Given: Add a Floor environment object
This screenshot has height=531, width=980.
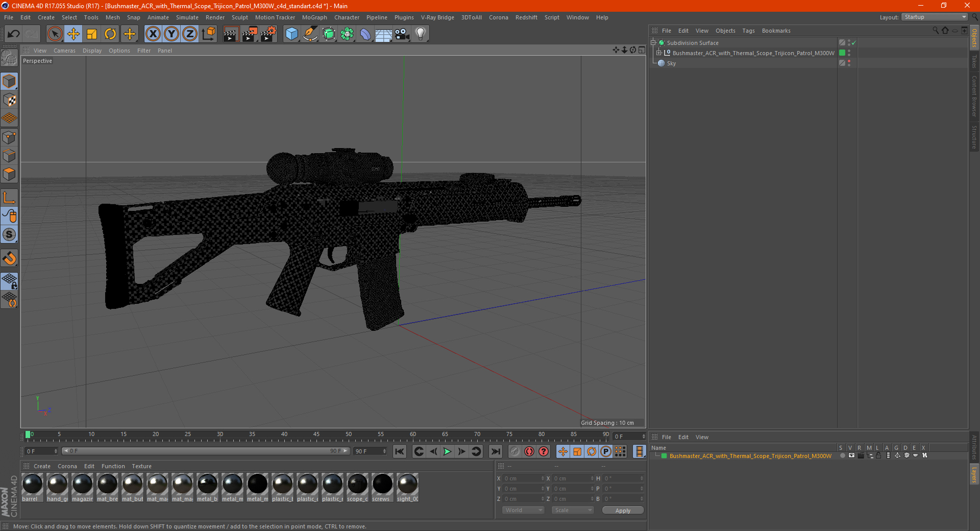Looking at the screenshot, I should tap(383, 34).
